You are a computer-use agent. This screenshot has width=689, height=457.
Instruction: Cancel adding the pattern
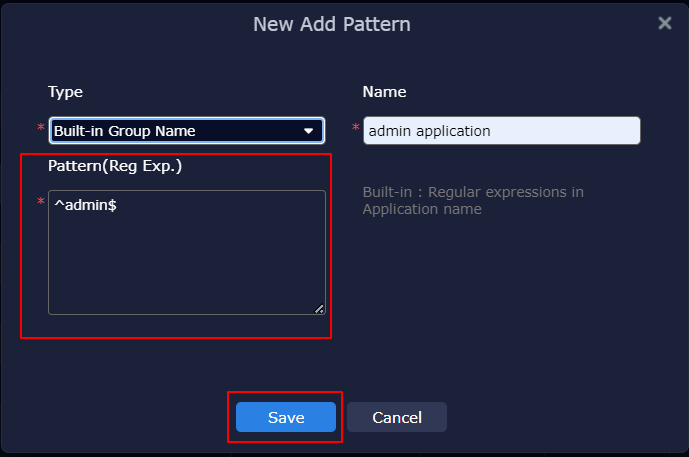[397, 417]
